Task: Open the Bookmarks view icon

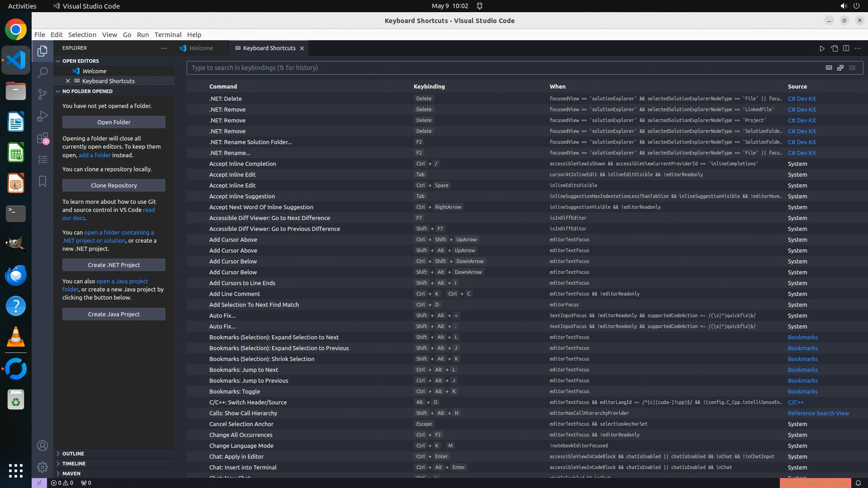Action: pyautogui.click(x=42, y=181)
